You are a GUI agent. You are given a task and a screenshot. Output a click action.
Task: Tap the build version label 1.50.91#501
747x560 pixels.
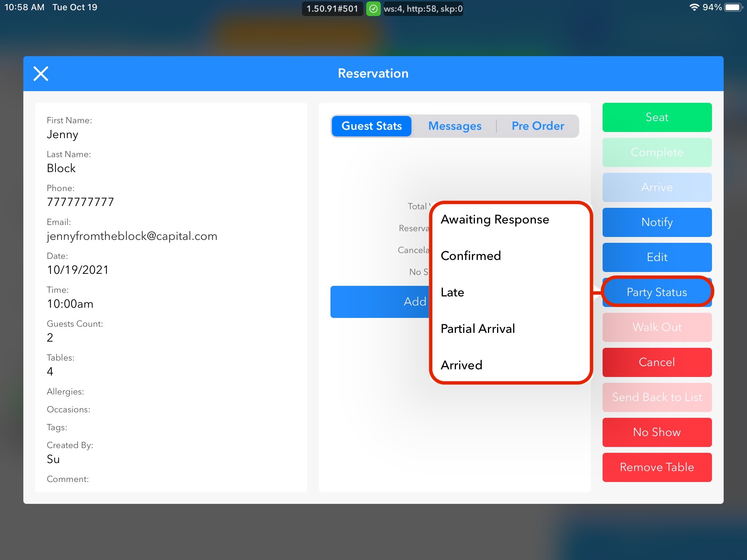click(x=332, y=9)
